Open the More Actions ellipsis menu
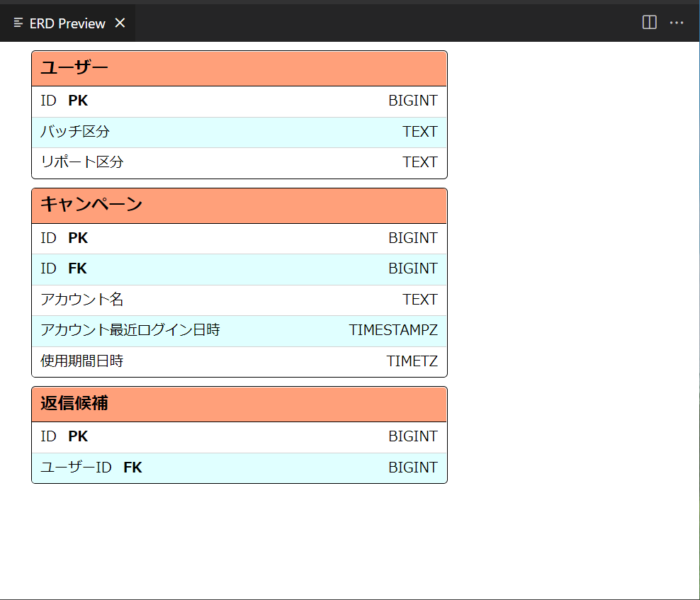 click(677, 22)
